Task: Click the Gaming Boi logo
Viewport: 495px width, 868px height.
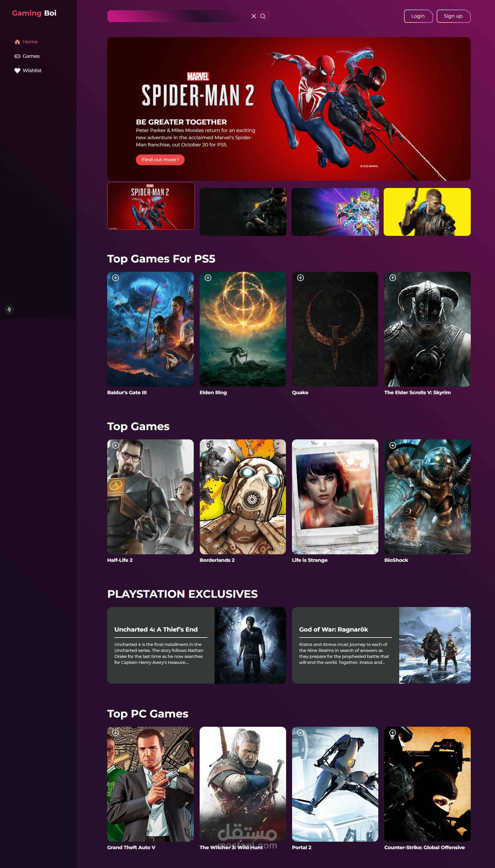Action: [34, 13]
